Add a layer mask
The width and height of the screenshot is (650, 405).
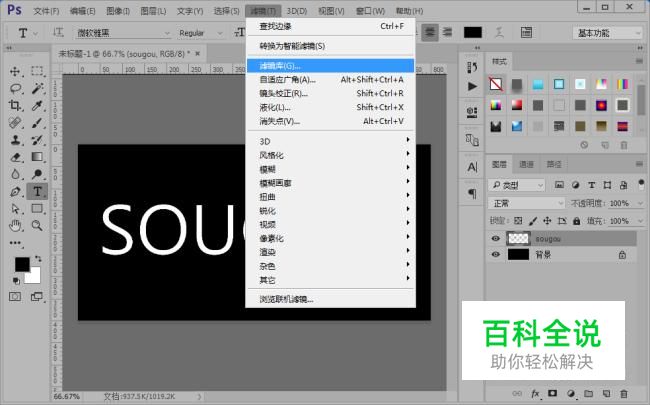(x=553, y=393)
